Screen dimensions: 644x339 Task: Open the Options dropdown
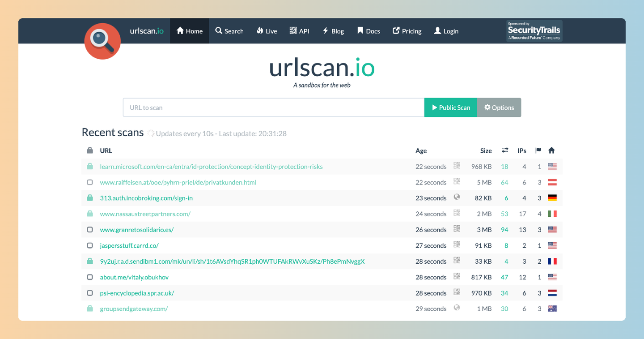(x=499, y=107)
